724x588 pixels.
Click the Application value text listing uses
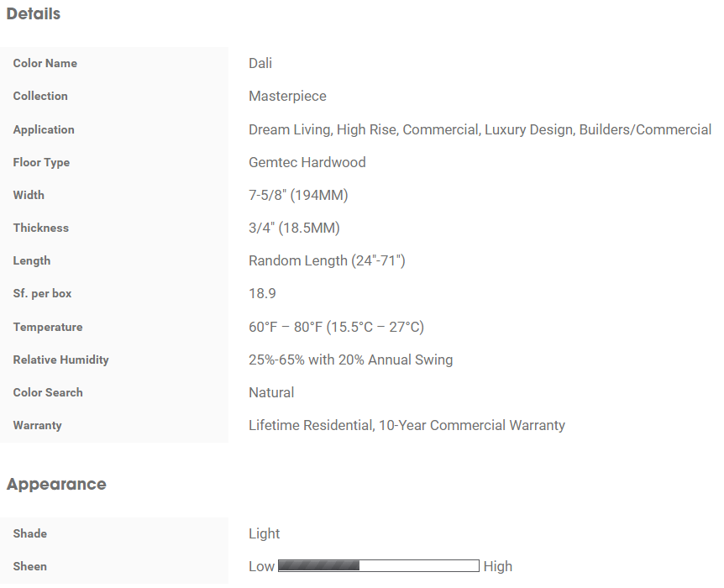[480, 130]
